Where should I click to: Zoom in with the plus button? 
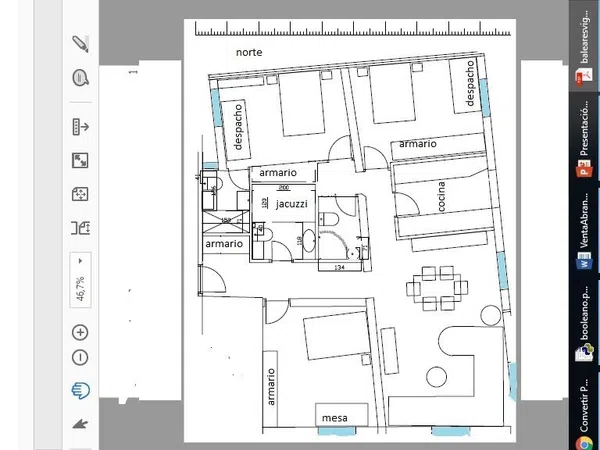tap(80, 332)
